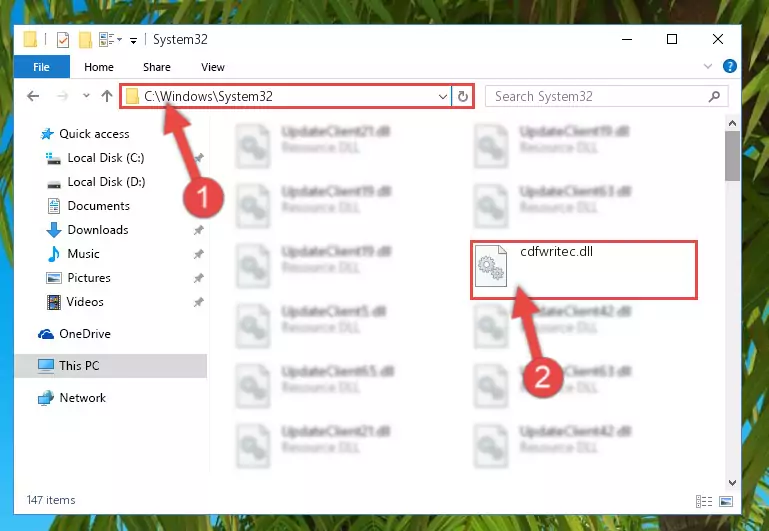Click the scrollbar down arrow
Image resolution: width=769 pixels, height=531 pixels.
732,482
